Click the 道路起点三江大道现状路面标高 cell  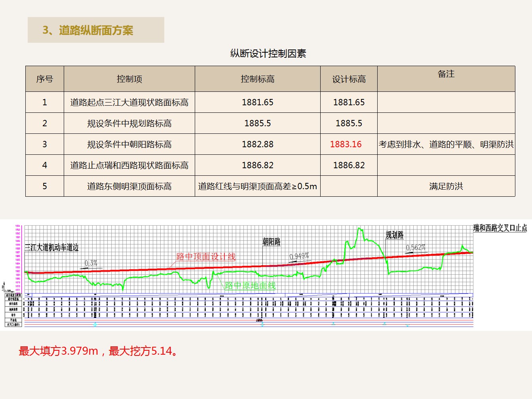pos(129,103)
